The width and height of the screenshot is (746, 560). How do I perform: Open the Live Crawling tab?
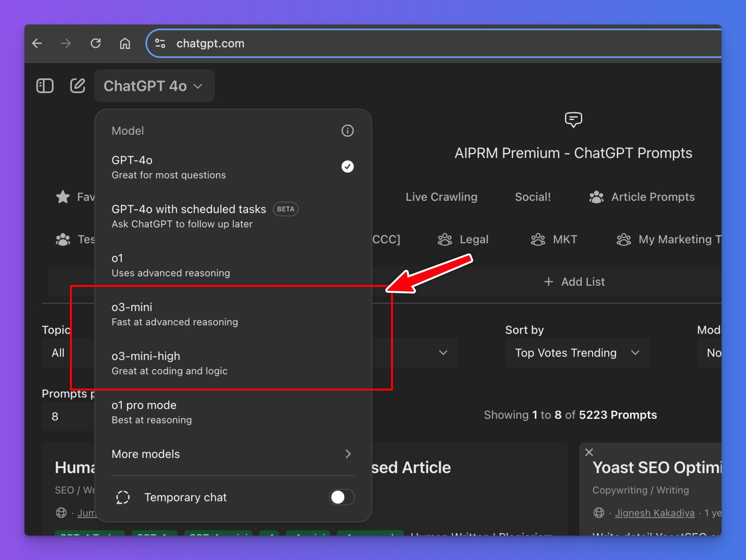pyautogui.click(x=441, y=197)
